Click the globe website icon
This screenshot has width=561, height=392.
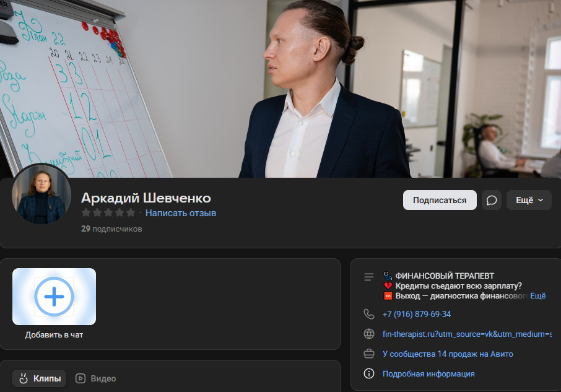tap(369, 334)
